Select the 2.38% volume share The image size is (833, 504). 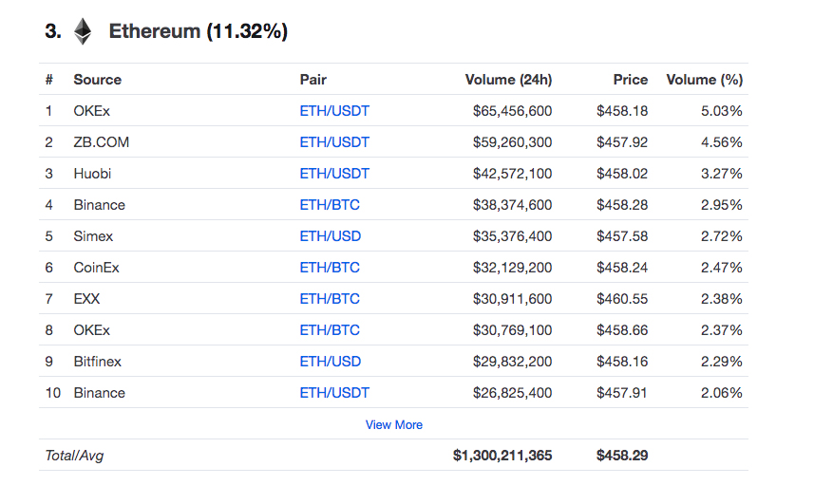(x=722, y=299)
